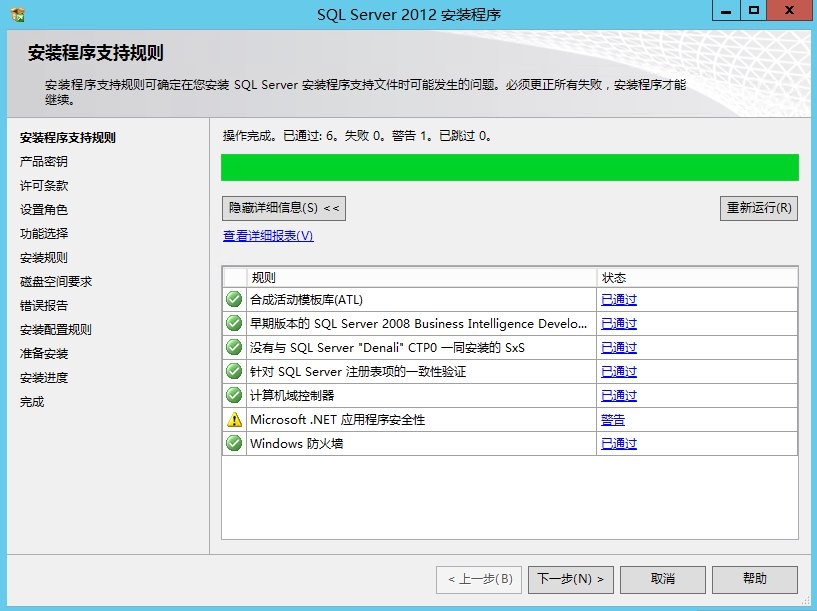The image size is (817, 611).
Task: Click the yellow warning icon for Microsoft .NET rule
Action: coord(234,419)
